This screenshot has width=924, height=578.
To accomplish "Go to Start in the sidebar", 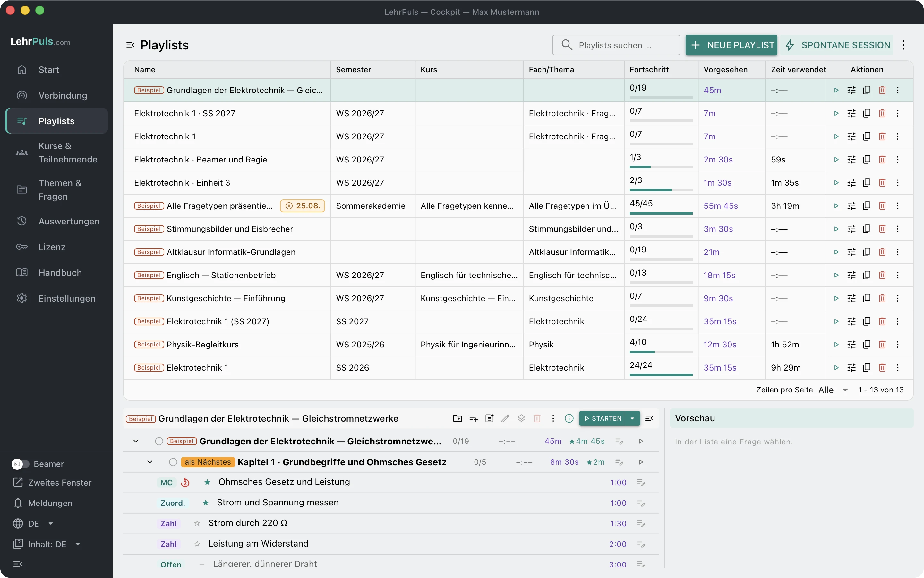I will (56, 70).
